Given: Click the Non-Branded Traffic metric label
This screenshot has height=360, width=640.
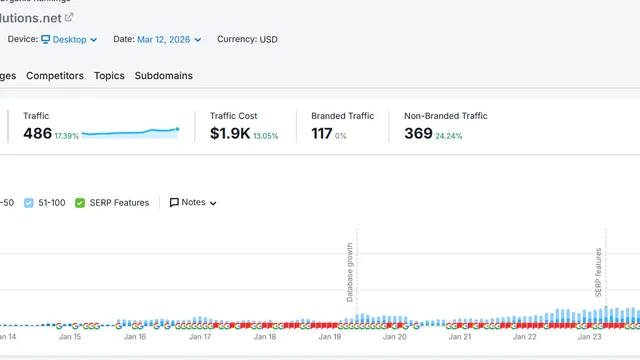Looking at the screenshot, I should pos(446,116).
